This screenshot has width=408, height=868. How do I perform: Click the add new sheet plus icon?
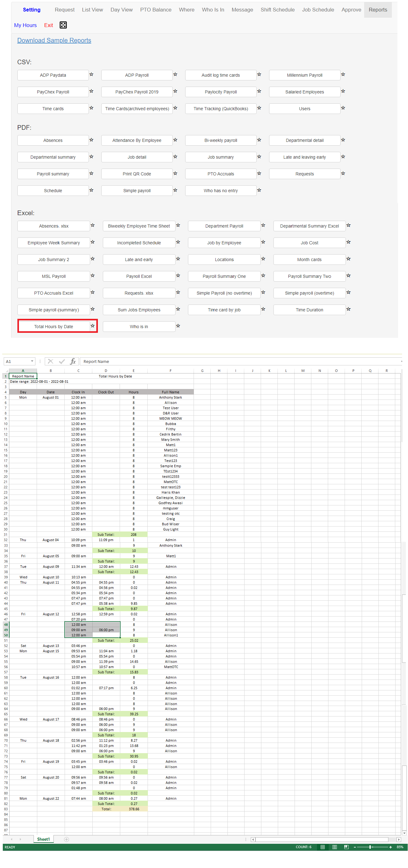66,839
